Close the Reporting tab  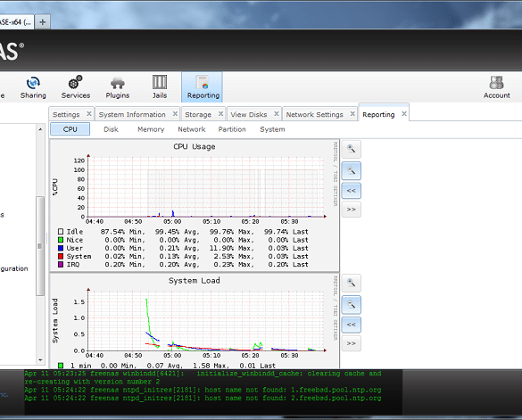coord(404,114)
